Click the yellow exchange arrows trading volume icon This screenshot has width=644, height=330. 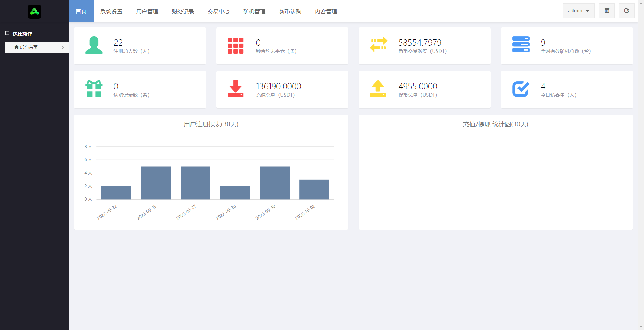pyautogui.click(x=378, y=45)
